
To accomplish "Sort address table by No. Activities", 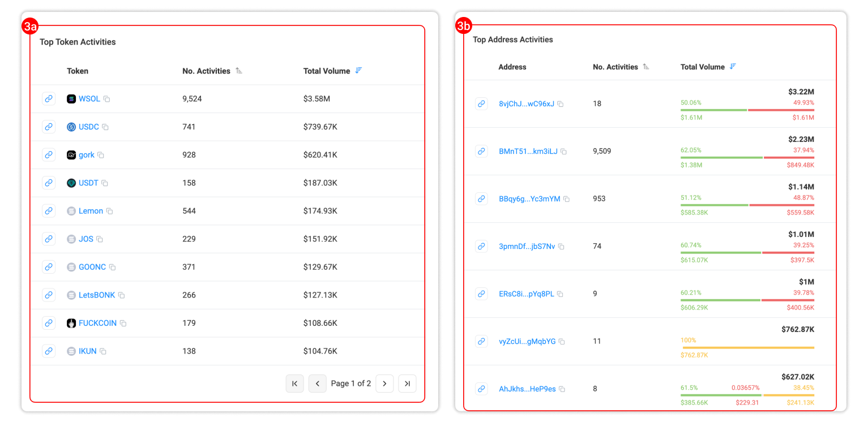I will [x=646, y=67].
